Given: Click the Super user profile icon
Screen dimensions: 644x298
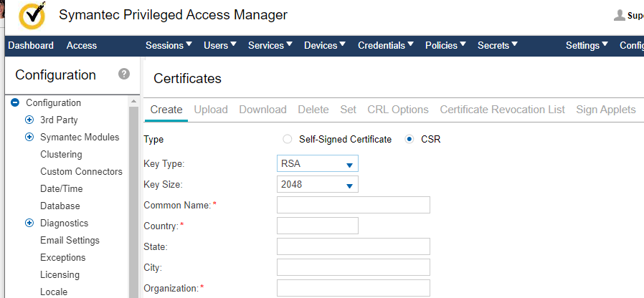Looking at the screenshot, I should (x=620, y=15).
